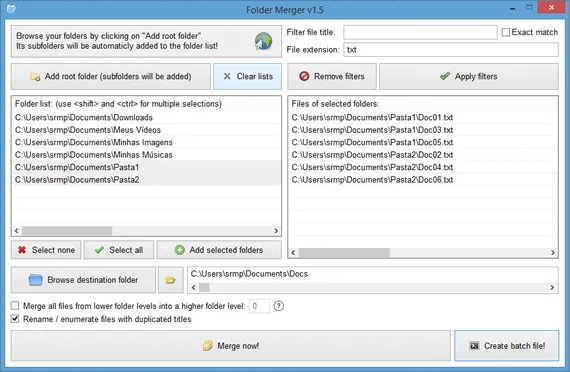The height and width of the screenshot is (372, 570).
Task: Apply filters button
Action: point(469,76)
